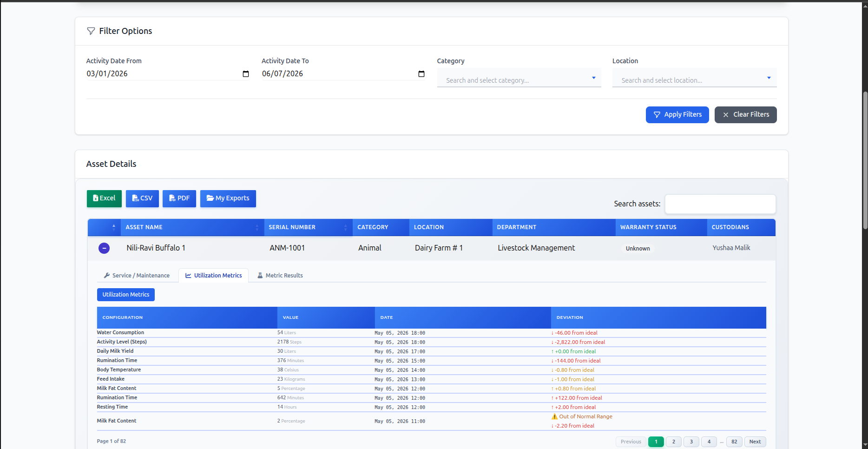Click asset name Nili-Ravi Buffalo 1
This screenshot has width=868, height=449.
pyautogui.click(x=156, y=248)
